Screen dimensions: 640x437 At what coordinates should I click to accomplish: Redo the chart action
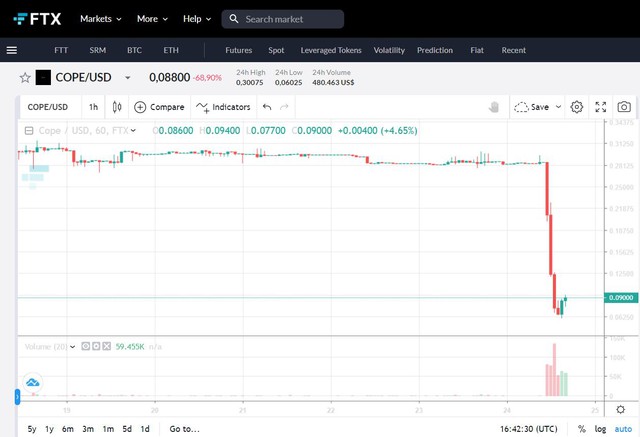click(284, 107)
